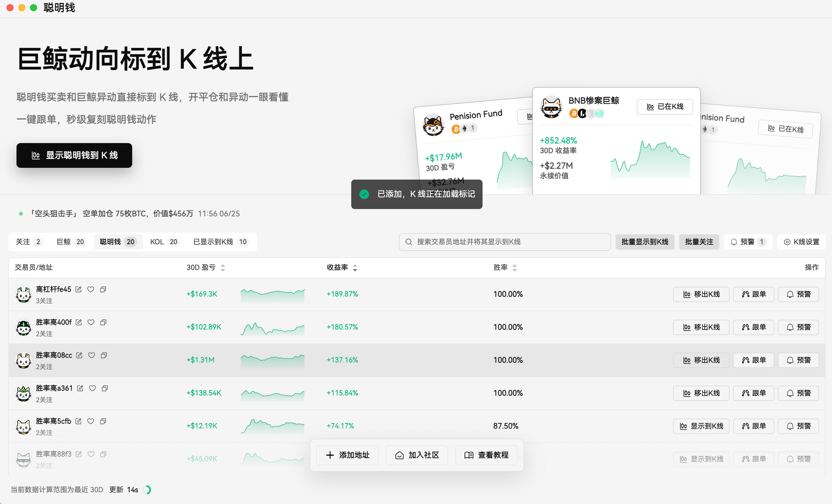
Task: Edit name icon for 胜率高08cc
Action: [x=79, y=355]
